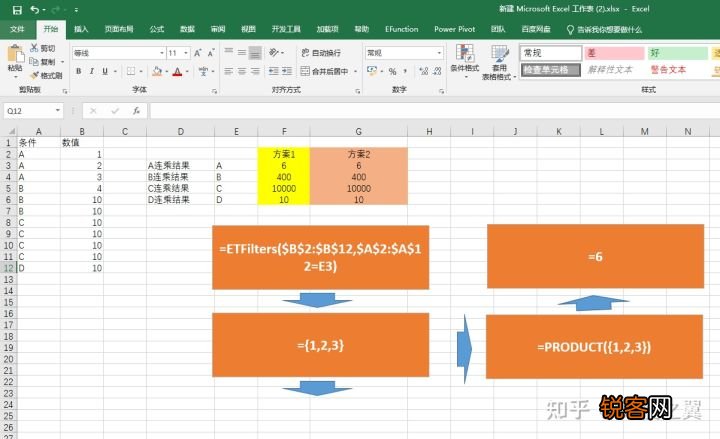Click the Select All corner triangle
Image resolution: width=720 pixels, height=439 pixels.
click(10, 131)
